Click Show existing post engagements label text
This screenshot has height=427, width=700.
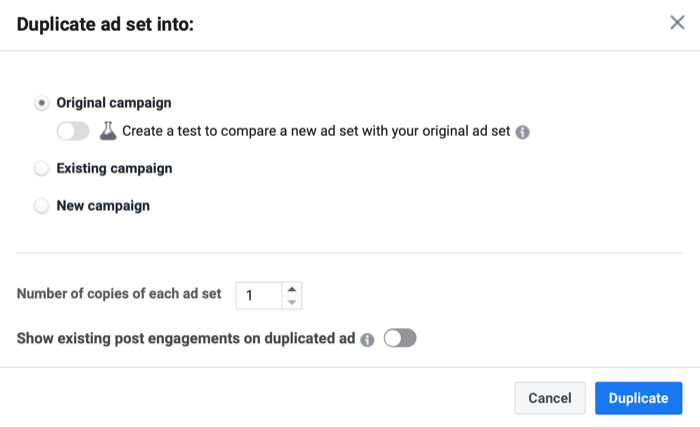(186, 339)
